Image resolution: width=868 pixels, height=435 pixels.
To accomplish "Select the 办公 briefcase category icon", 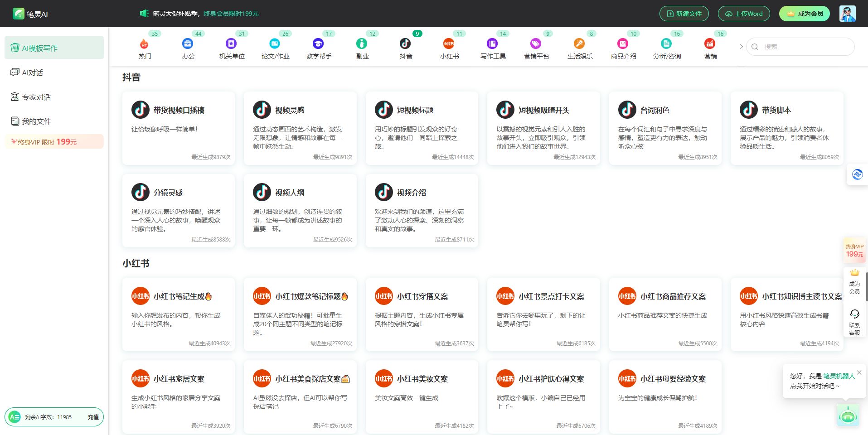I will pos(188,43).
